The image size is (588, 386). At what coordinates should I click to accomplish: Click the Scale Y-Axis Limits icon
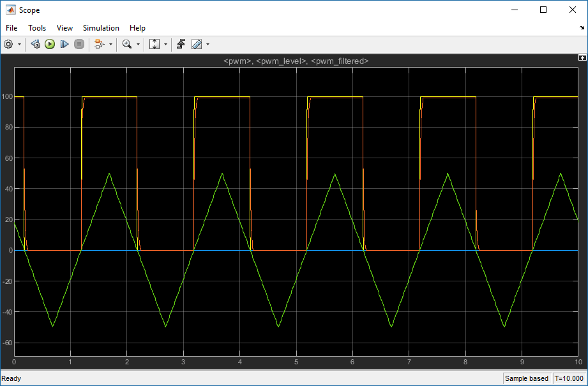tap(155, 44)
